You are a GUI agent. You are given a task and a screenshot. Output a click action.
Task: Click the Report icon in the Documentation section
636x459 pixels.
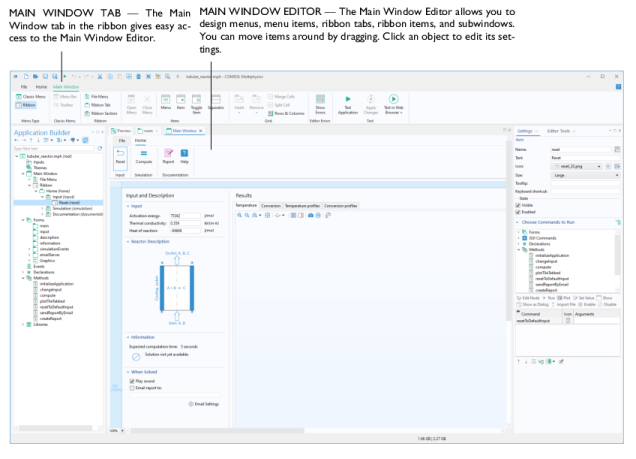168,155
